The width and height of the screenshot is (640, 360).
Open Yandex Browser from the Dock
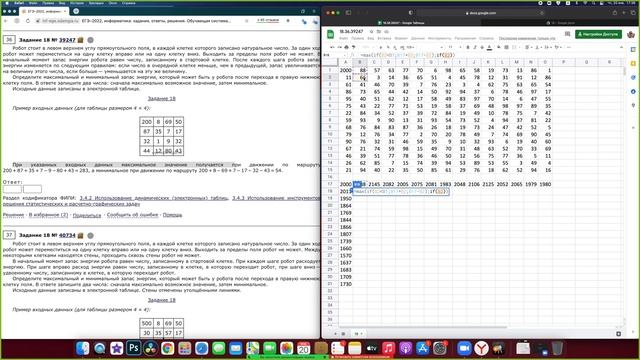pos(481,348)
